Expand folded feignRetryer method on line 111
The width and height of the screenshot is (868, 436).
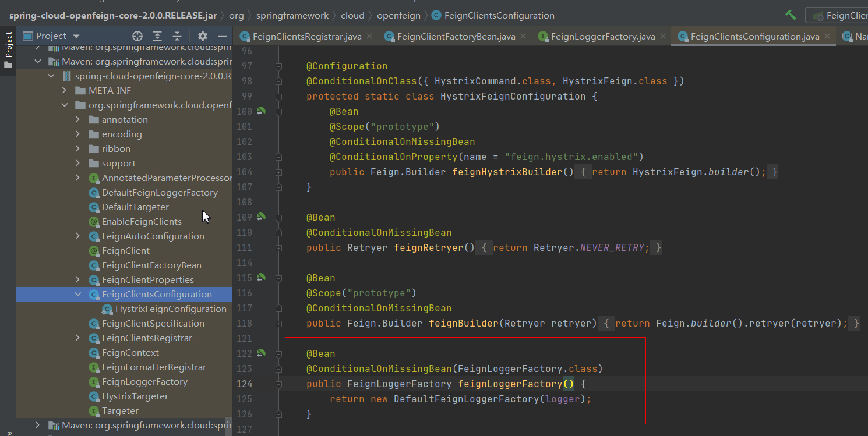point(278,247)
